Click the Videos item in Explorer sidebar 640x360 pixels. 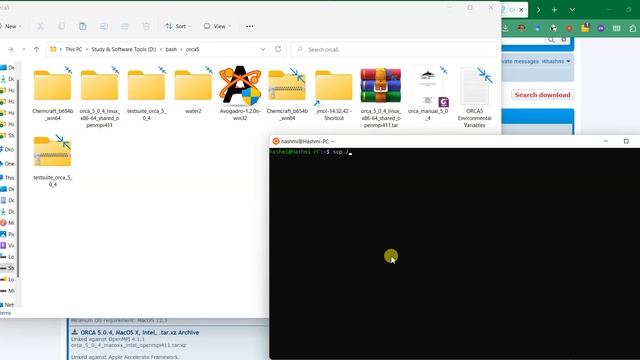pos(7,245)
